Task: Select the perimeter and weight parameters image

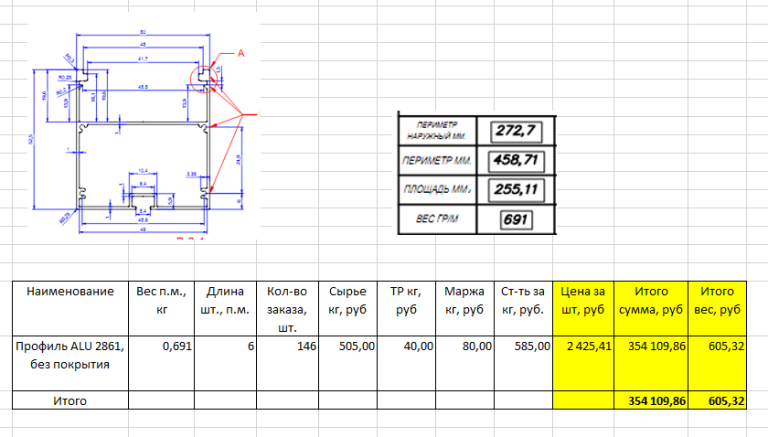Action: pos(477,174)
